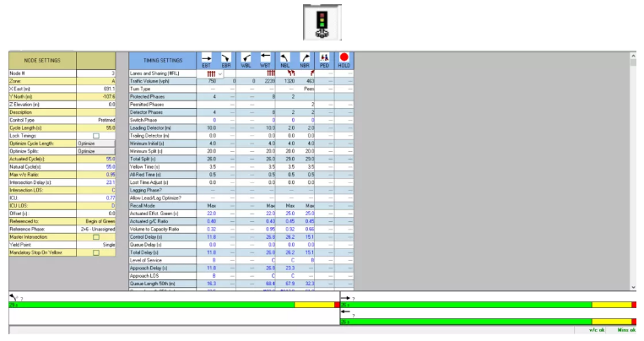The width and height of the screenshot is (644, 341).
Task: Click the NBL lane arrows in Lanes and Sharing
Action: click(291, 73)
